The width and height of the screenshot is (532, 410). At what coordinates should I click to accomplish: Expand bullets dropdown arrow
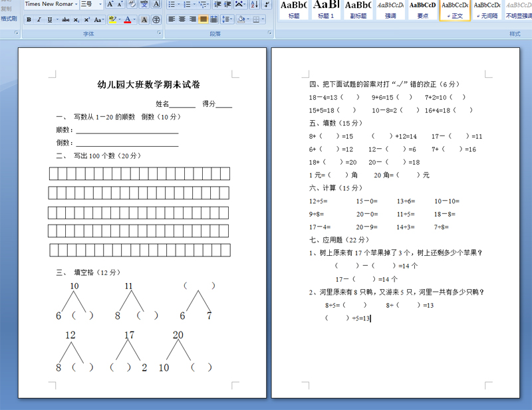point(179,5)
